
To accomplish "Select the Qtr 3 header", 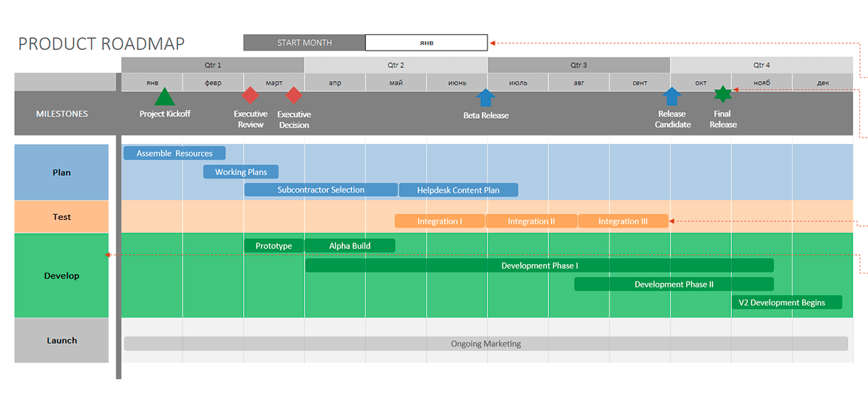I will pyautogui.click(x=579, y=65).
